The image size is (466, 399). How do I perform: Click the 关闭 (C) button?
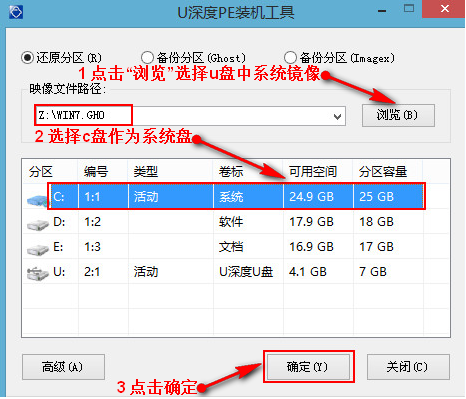pos(408,367)
